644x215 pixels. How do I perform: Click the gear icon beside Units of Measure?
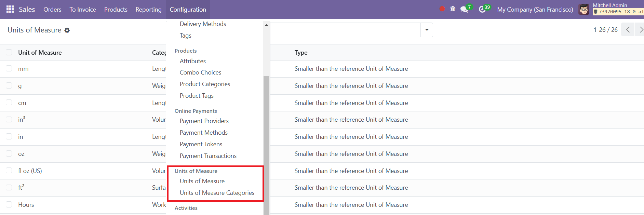pyautogui.click(x=67, y=30)
